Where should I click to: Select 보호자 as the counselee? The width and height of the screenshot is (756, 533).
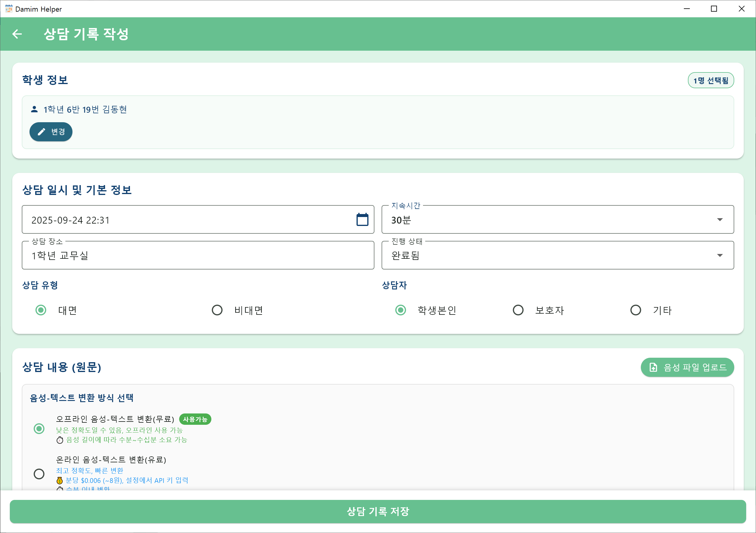click(518, 310)
